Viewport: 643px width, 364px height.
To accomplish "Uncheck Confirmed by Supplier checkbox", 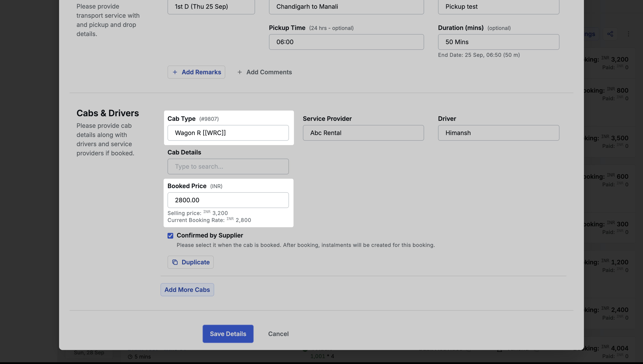I will coord(170,236).
